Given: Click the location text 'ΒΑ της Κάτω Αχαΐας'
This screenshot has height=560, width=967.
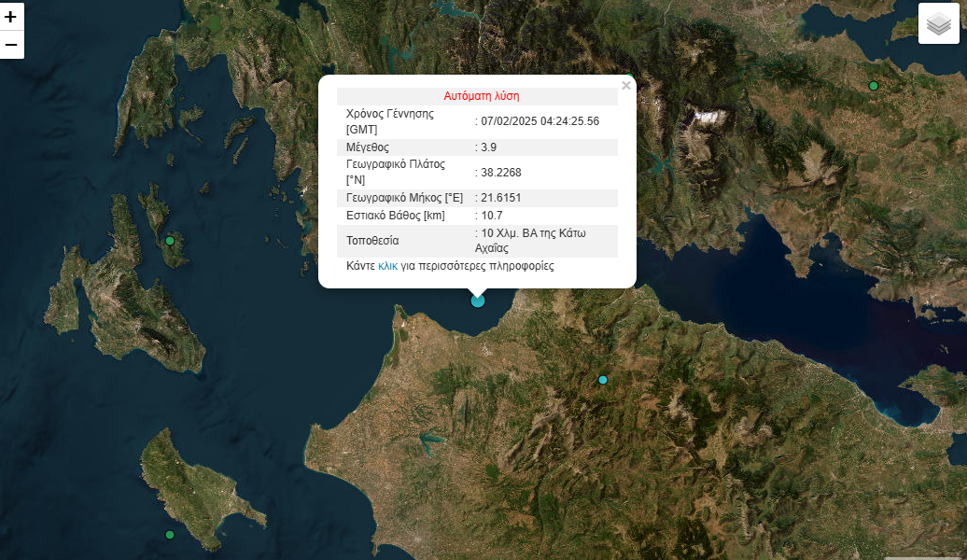Looking at the screenshot, I should click(532, 241).
